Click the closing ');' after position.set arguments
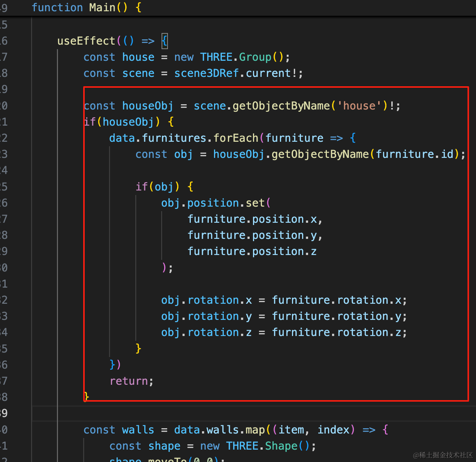Image resolution: width=476 pixels, height=462 pixels. 167,268
